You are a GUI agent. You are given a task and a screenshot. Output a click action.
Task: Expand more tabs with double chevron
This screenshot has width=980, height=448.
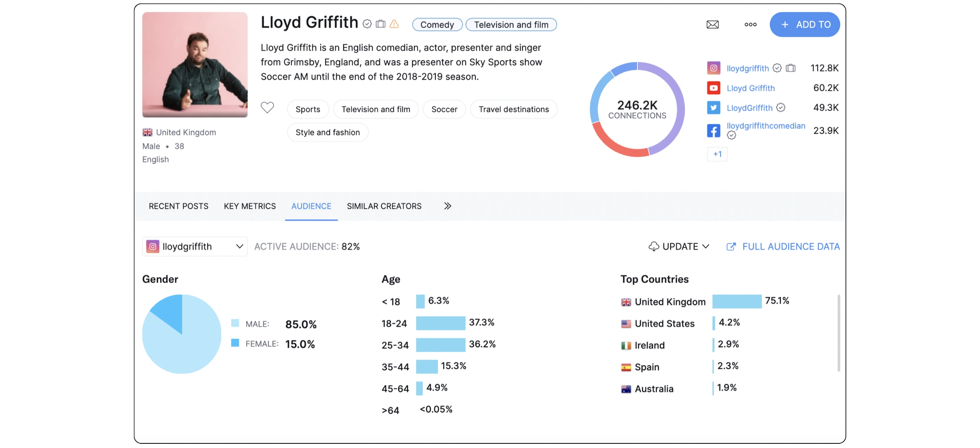pos(448,206)
